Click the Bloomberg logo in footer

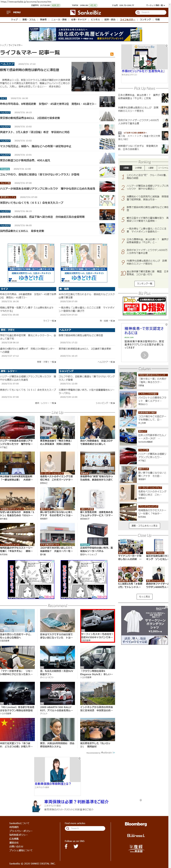pos(136,824)
